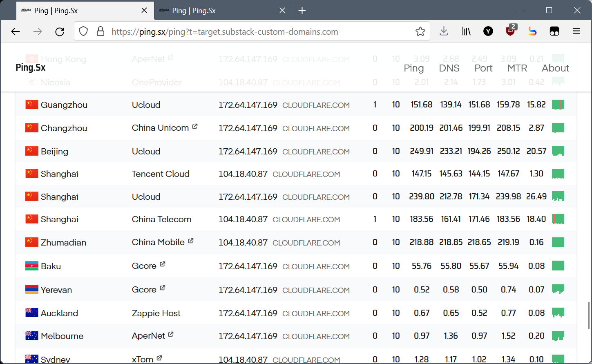
Task: Open site connection info via lock icon
Action: click(x=101, y=31)
